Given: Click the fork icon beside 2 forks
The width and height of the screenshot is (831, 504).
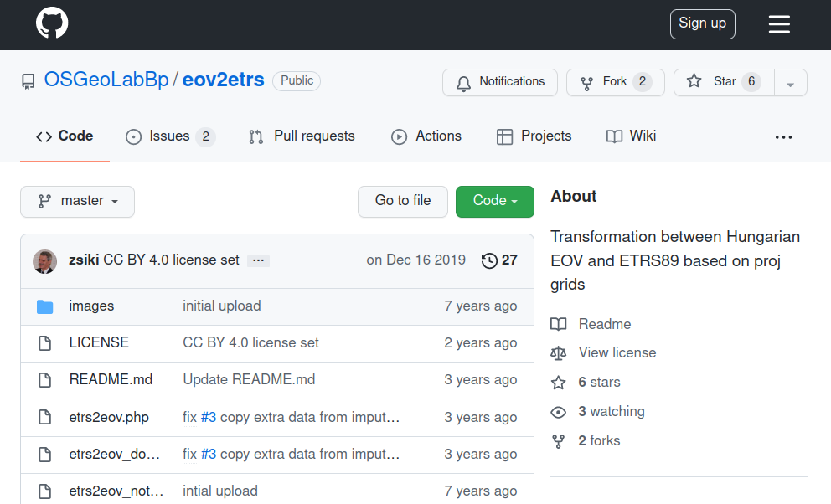Looking at the screenshot, I should click(559, 441).
